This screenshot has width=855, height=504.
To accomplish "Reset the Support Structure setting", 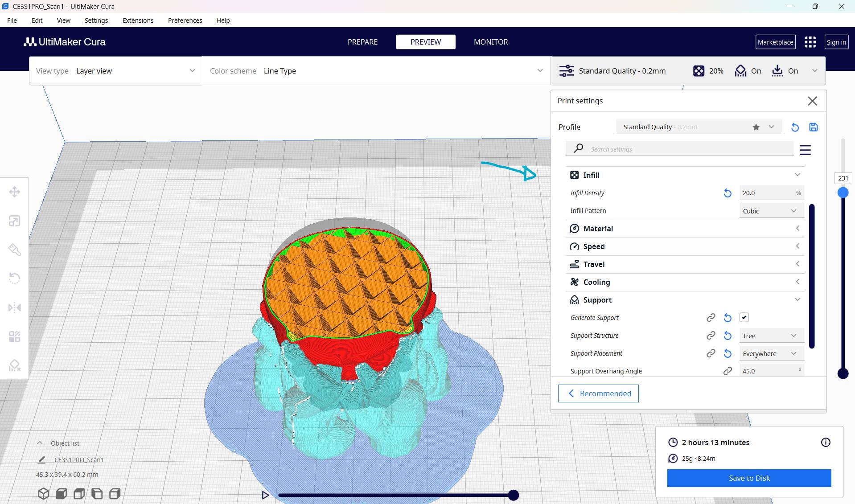I will click(x=728, y=336).
